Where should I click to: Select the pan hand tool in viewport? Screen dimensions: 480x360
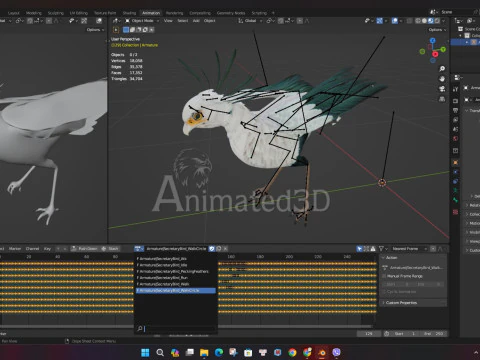click(442, 79)
